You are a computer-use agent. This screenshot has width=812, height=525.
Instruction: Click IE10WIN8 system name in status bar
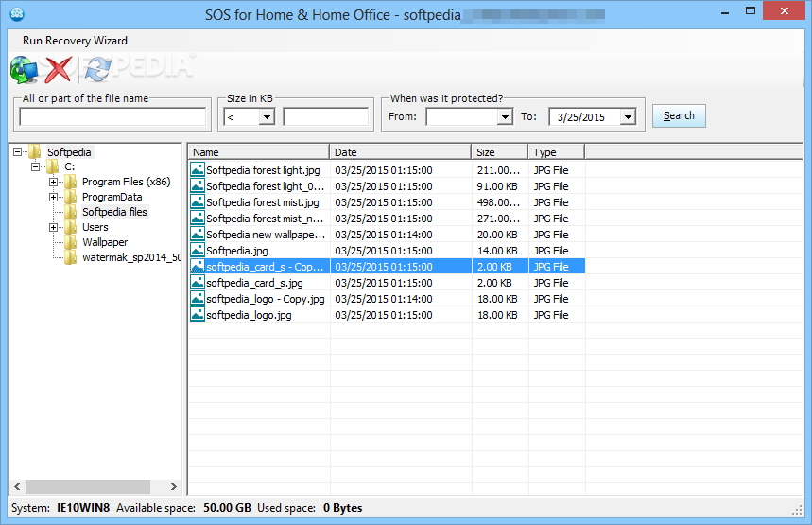point(83,508)
